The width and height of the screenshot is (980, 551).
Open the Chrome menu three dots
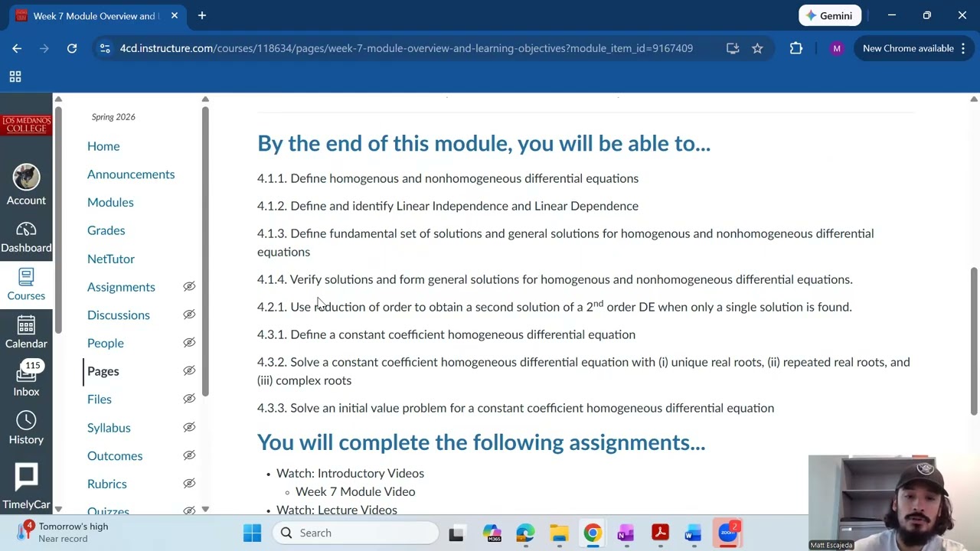pyautogui.click(x=963, y=48)
